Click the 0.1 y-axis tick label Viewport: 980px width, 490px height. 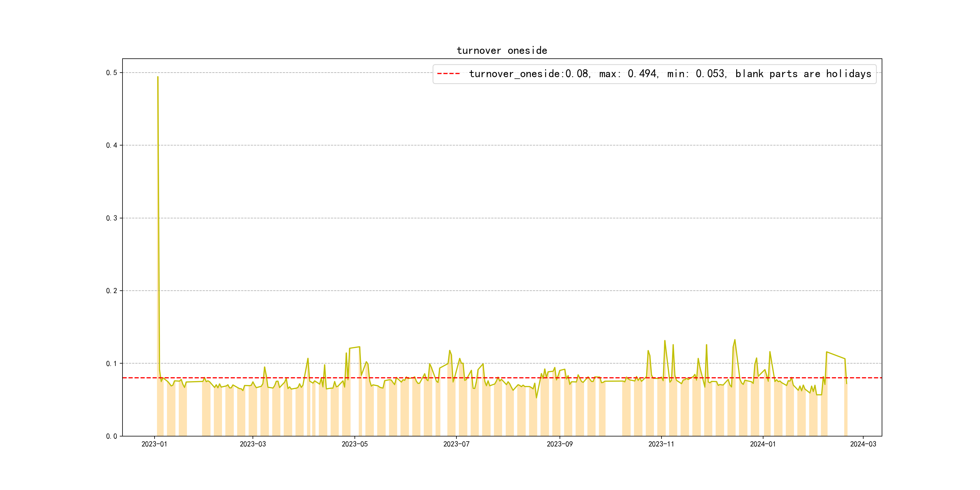112,363
